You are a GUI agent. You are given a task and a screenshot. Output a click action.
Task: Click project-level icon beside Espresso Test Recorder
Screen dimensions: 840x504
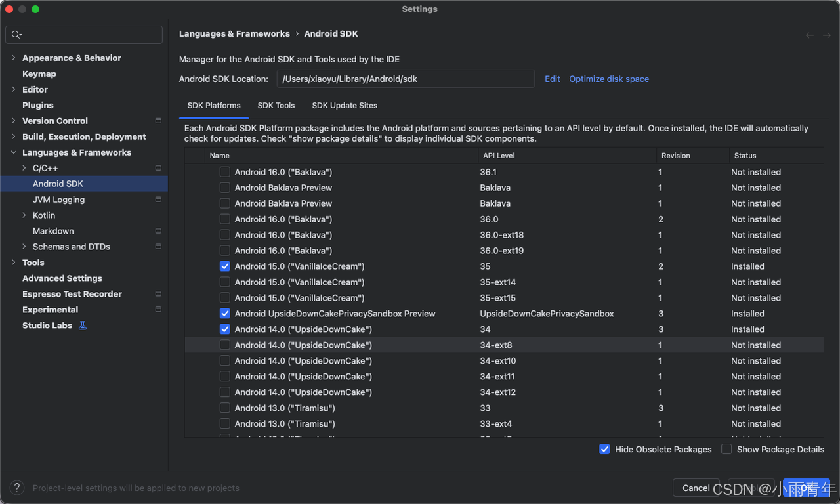pyautogui.click(x=158, y=294)
